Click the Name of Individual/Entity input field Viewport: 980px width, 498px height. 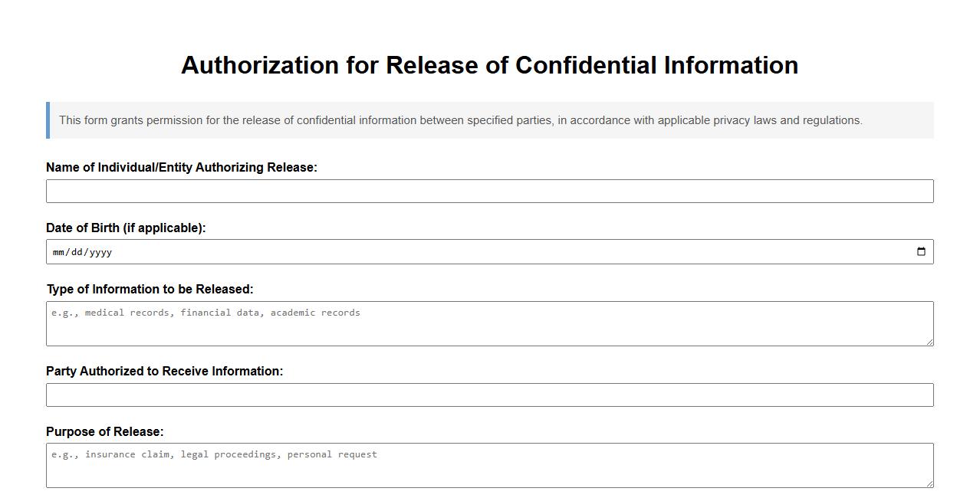489,191
